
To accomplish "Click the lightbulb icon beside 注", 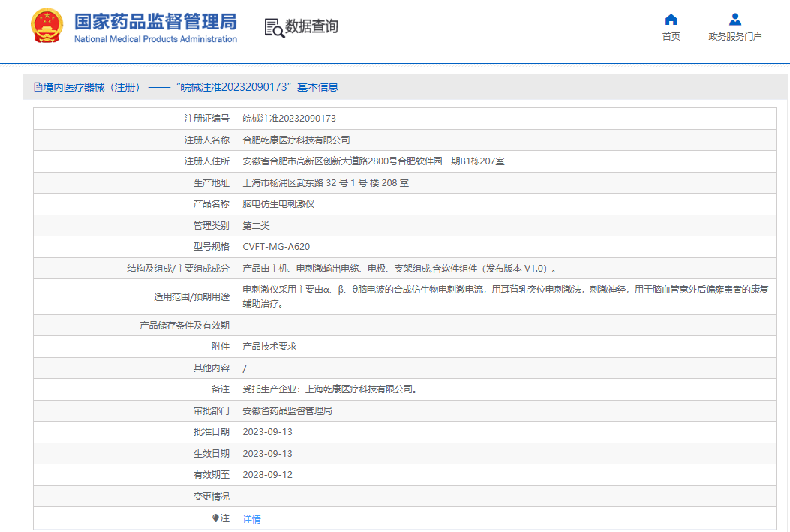I will tap(215, 518).
